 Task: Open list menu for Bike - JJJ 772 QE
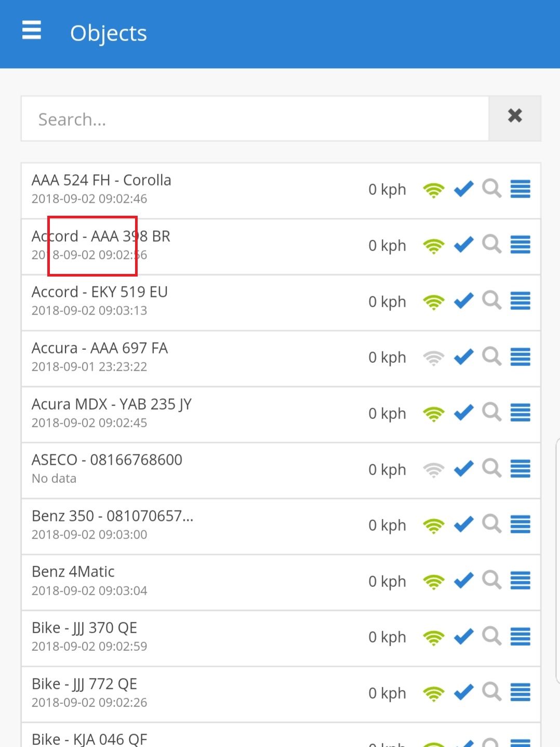coord(520,692)
